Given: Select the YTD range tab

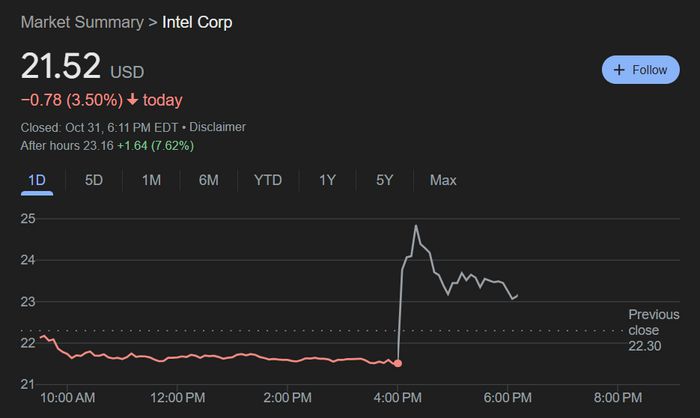Looking at the screenshot, I should pyautogui.click(x=268, y=180).
